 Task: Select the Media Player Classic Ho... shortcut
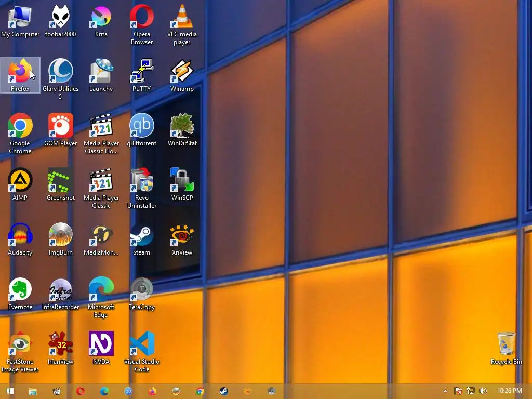[101, 134]
